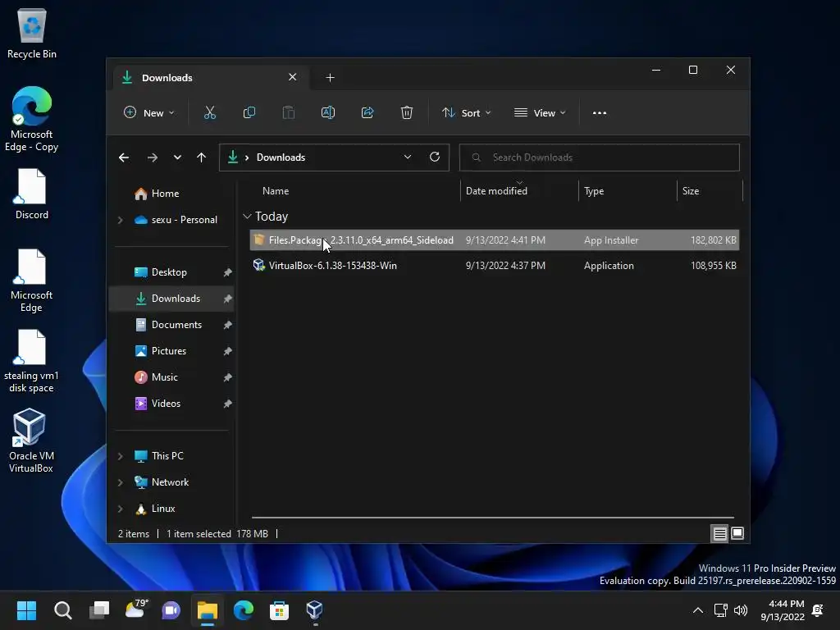Close the Downloads tab

(293, 77)
